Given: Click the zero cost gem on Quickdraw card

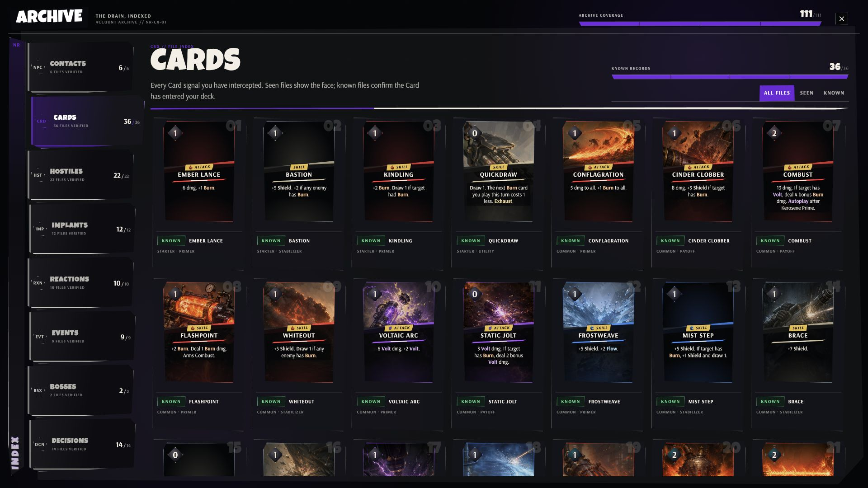Looking at the screenshot, I should pos(475,133).
